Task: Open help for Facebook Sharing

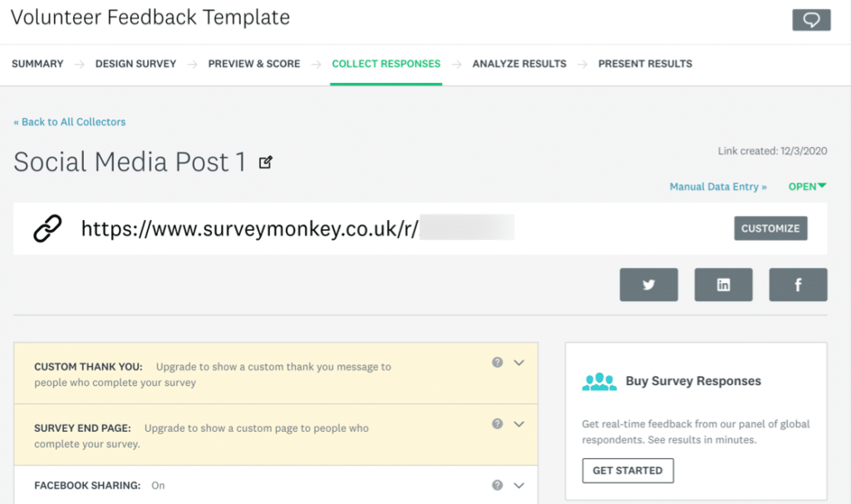Action: click(x=497, y=485)
